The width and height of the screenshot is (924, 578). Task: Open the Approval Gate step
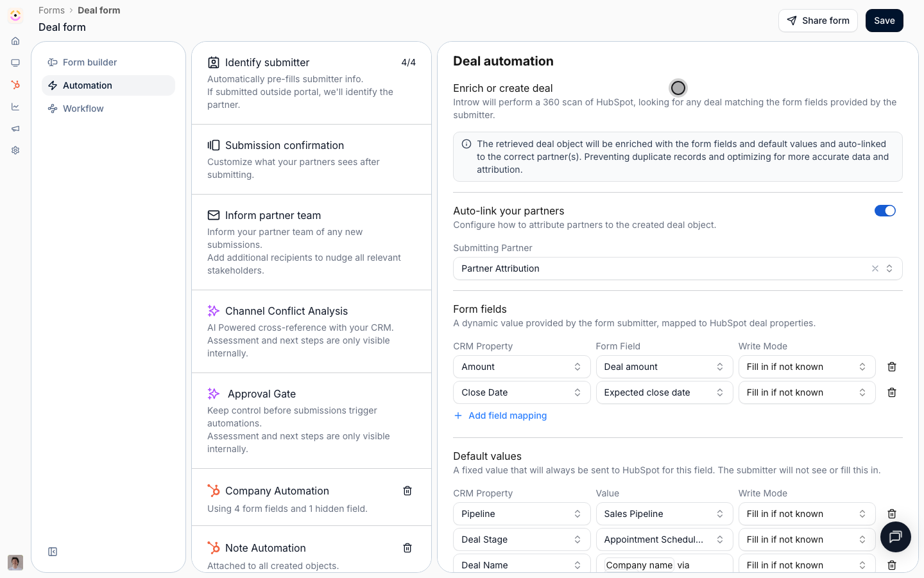(311, 421)
